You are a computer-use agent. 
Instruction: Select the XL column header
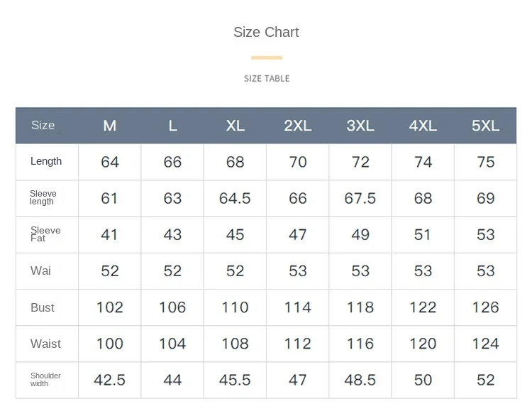coord(235,126)
